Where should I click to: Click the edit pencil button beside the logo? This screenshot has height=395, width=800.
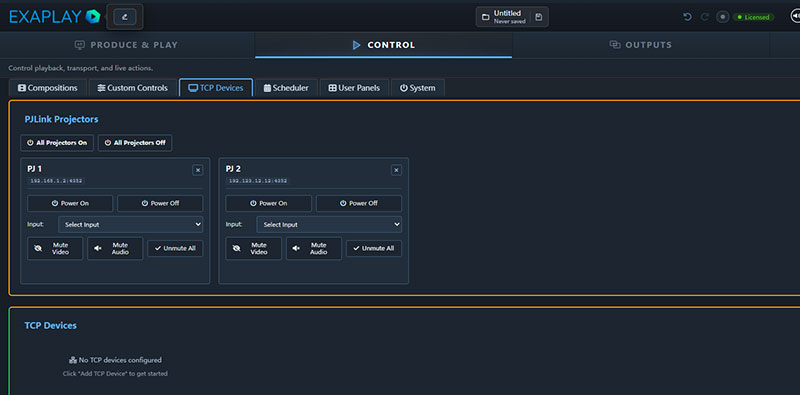click(x=125, y=17)
